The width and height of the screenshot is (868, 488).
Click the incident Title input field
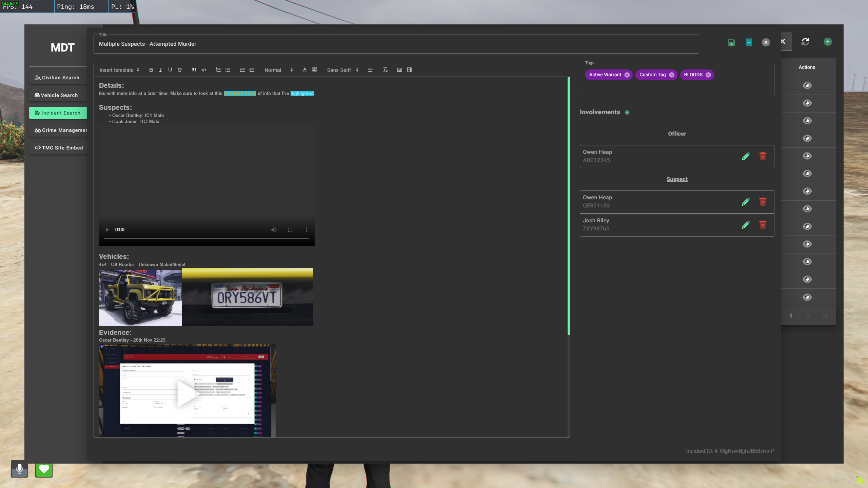396,44
